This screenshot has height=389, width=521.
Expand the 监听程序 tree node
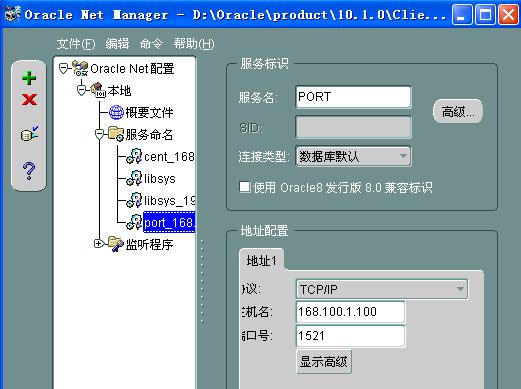tap(98, 244)
